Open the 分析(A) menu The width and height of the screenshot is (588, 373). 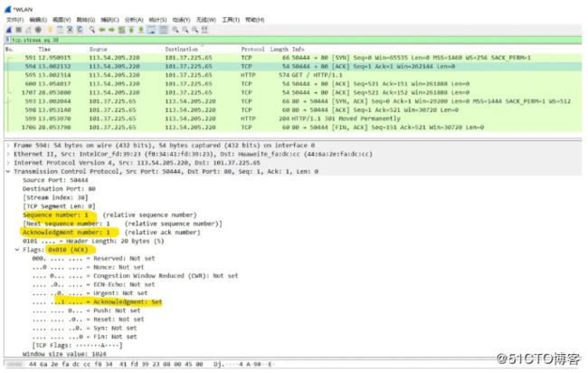pyautogui.click(x=134, y=20)
